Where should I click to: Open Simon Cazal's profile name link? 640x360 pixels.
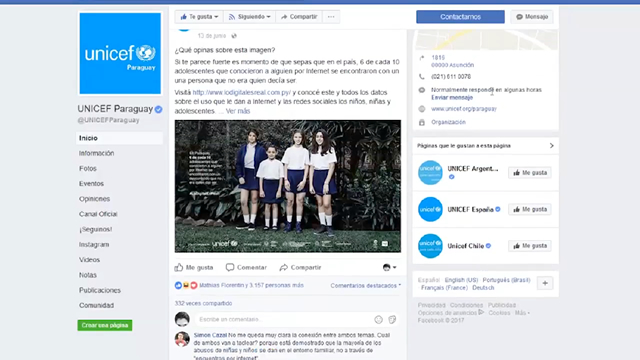pos(210,335)
